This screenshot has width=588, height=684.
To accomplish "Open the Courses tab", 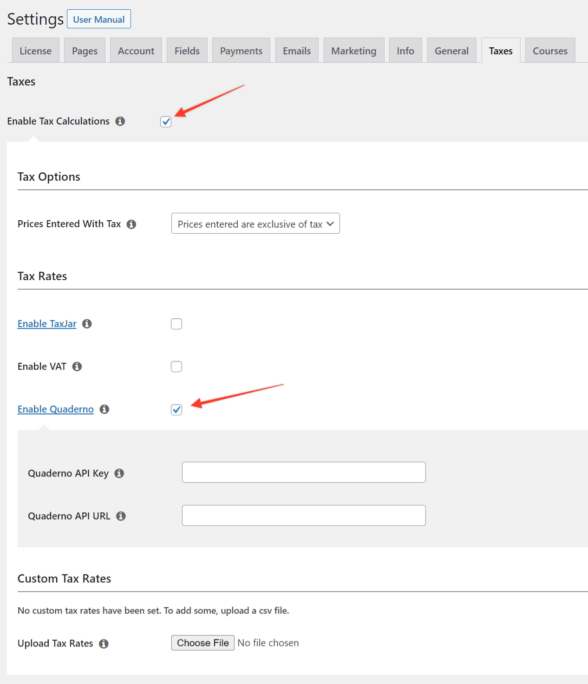I will tap(550, 51).
